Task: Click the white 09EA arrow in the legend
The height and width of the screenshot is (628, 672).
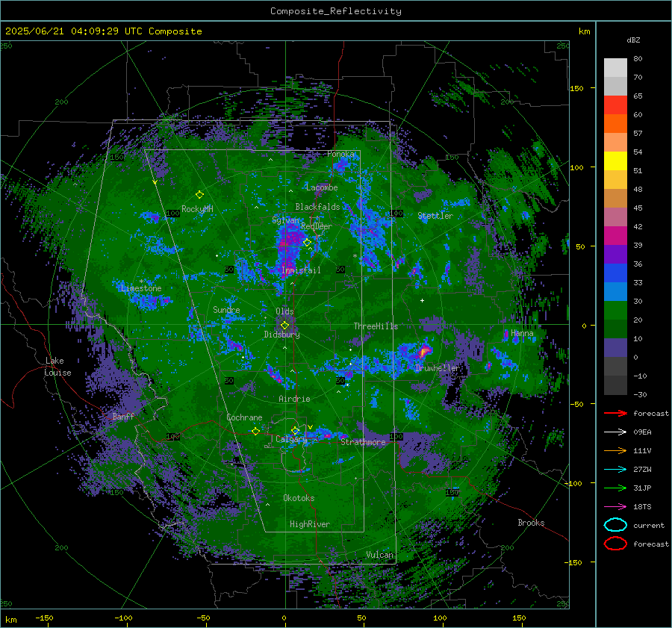Action: [615, 432]
